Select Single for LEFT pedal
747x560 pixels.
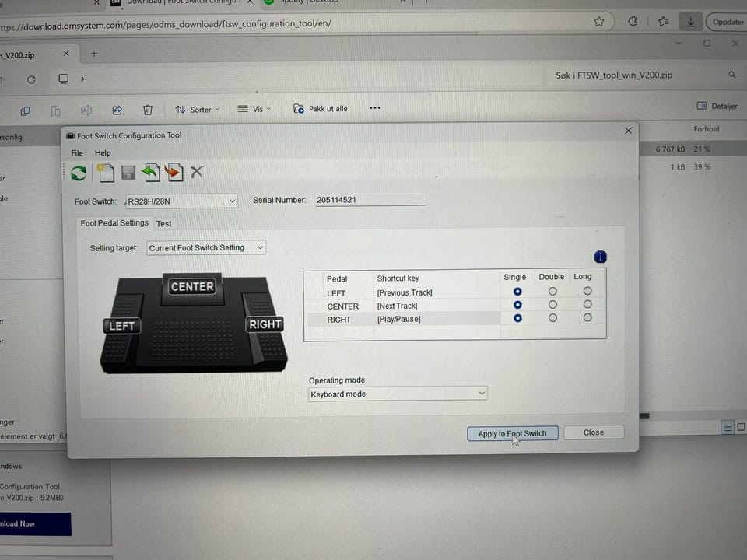pos(517,292)
